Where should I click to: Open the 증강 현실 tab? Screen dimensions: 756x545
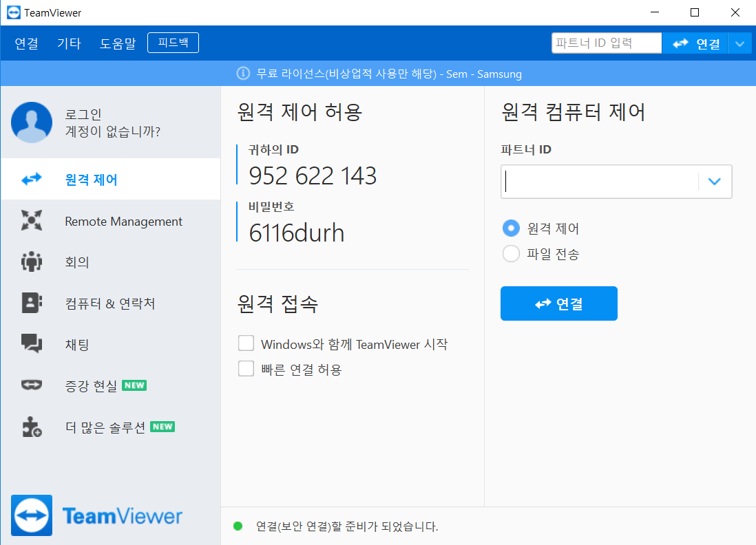pos(110,385)
